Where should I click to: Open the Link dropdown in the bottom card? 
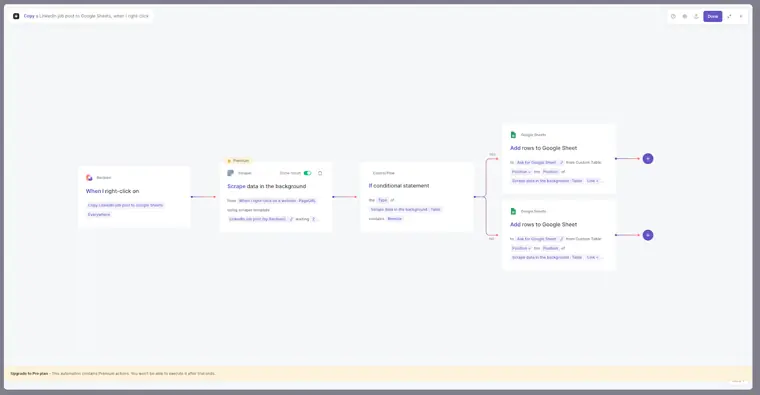[x=593, y=257]
